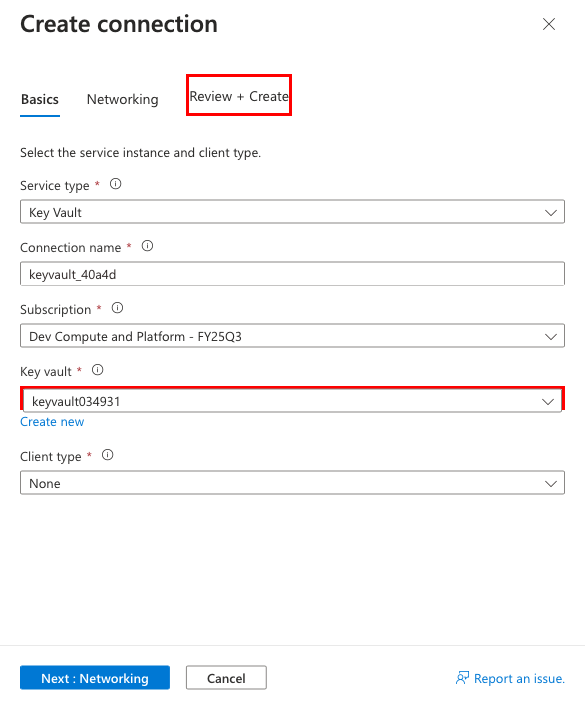This screenshot has height=710, width=585.
Task: Expand the Service type dropdown chevron
Action: coord(551,212)
